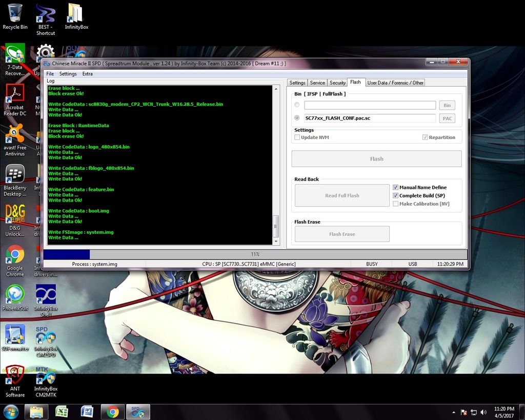Launch D&G Unlocker desktop icon
525x420 pixels.
pos(15,221)
